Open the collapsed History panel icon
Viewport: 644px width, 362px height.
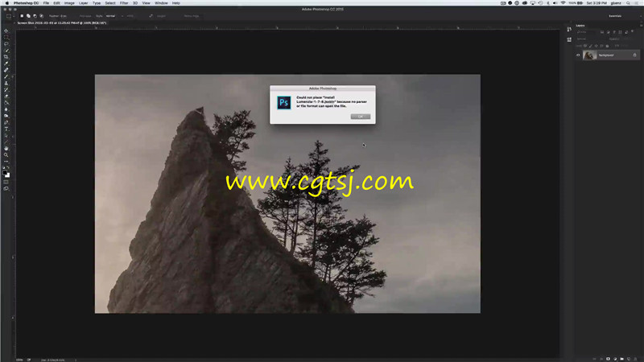tap(569, 29)
